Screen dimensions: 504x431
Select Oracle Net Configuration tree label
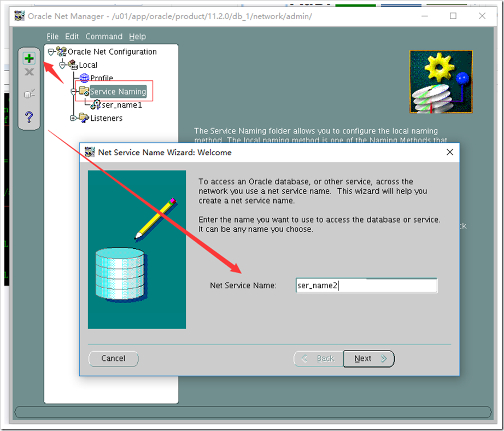tap(112, 52)
